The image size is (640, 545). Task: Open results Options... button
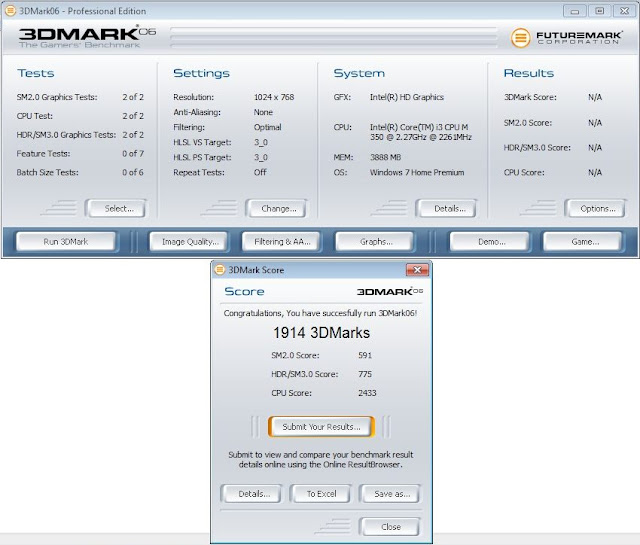pos(595,208)
